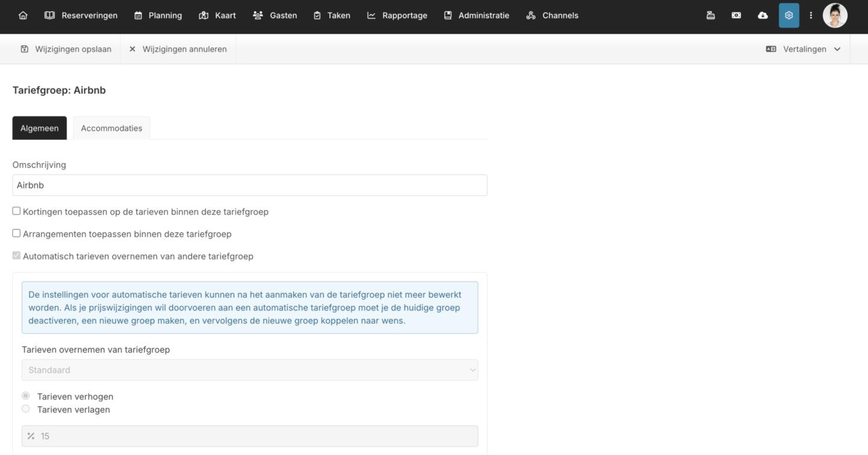The image size is (868, 455).
Task: Click the user profile avatar
Action: [835, 16]
